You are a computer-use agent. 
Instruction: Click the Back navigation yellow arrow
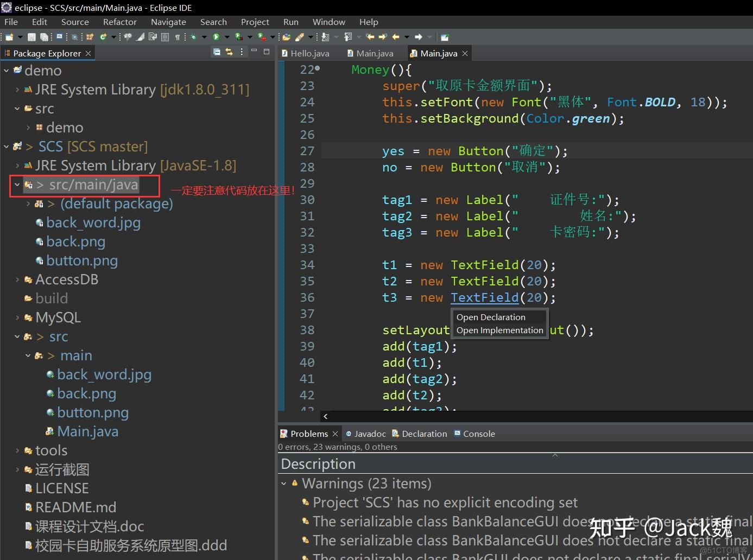click(x=396, y=37)
